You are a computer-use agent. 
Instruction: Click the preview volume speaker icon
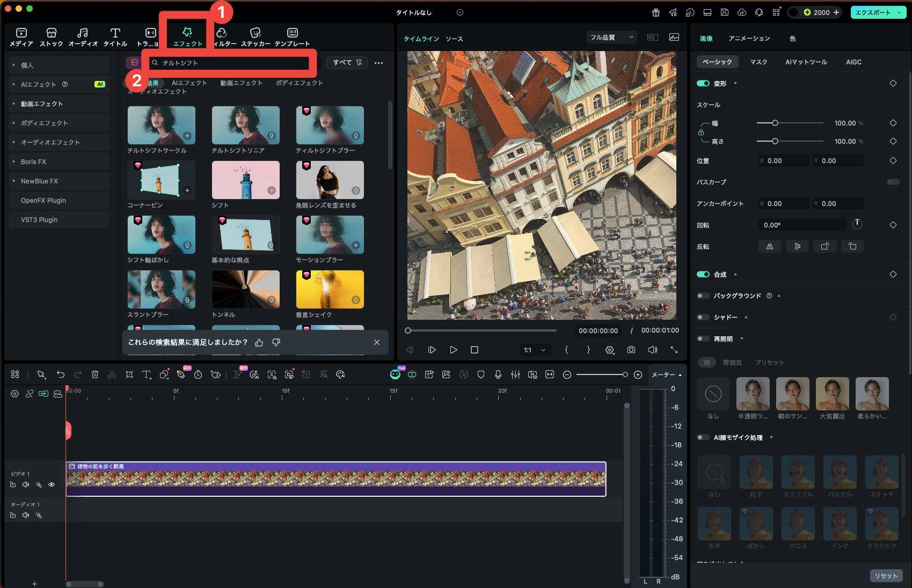[x=653, y=350]
